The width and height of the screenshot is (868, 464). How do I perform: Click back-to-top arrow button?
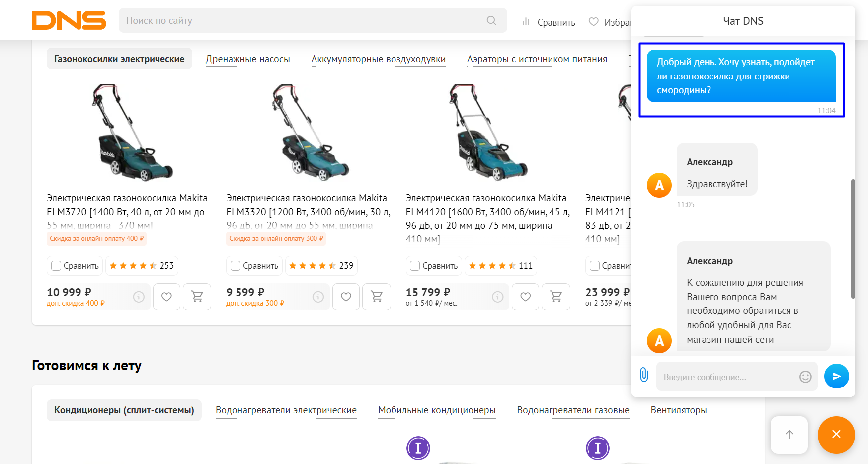click(789, 435)
